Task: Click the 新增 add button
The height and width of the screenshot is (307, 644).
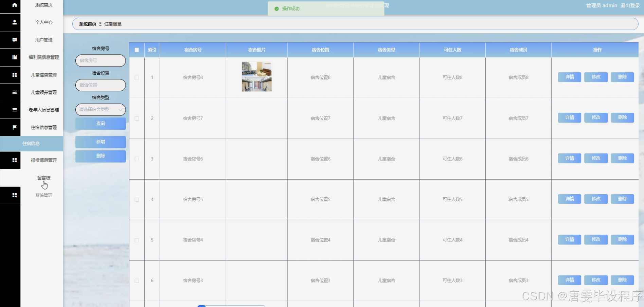Action: pos(101,142)
